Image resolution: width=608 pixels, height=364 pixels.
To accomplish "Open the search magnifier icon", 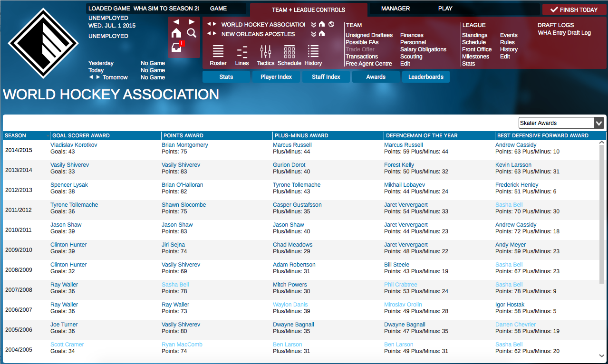I will pyautogui.click(x=192, y=33).
